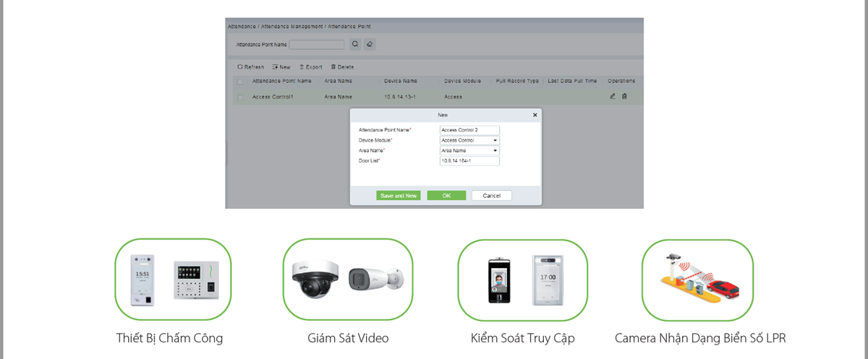Viewport: 868px width, 359px height.
Task: Edit Access Control1 using pencil icon
Action: 613,96
